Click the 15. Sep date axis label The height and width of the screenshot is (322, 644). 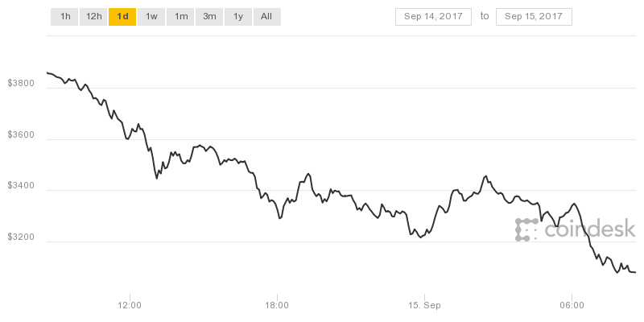tap(424, 306)
